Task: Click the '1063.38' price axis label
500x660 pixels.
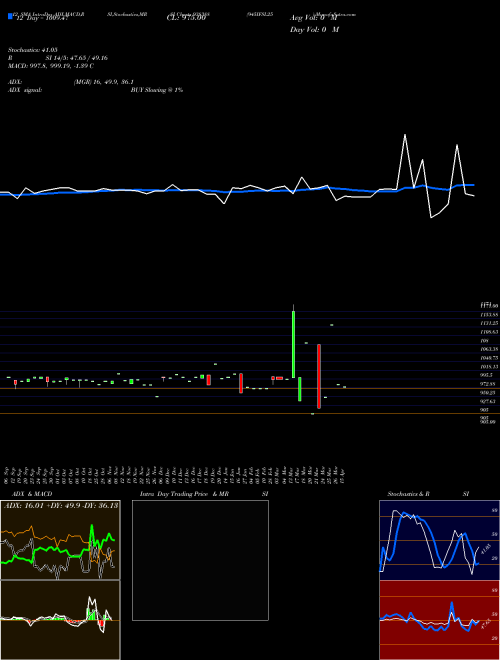Action: pos(489,349)
